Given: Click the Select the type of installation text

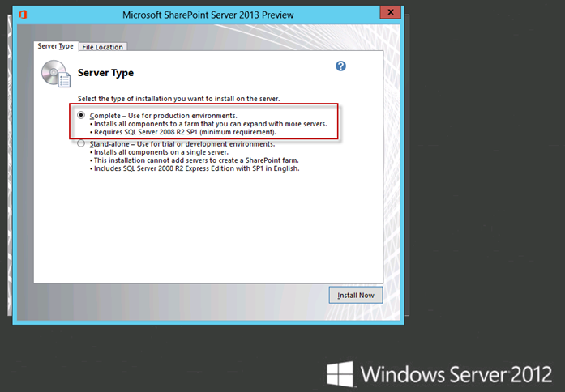Looking at the screenshot, I should coord(178,99).
